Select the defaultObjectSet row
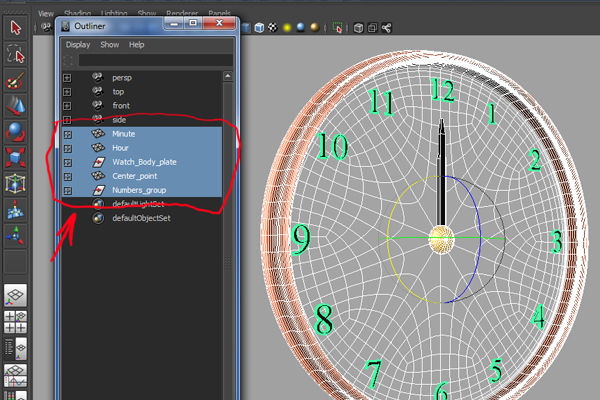This screenshot has width=600, height=400. pyautogui.click(x=142, y=218)
